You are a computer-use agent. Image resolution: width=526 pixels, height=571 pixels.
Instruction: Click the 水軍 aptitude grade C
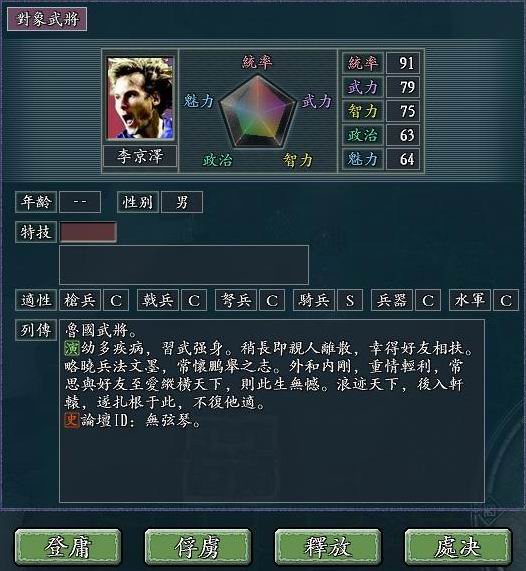(x=506, y=300)
